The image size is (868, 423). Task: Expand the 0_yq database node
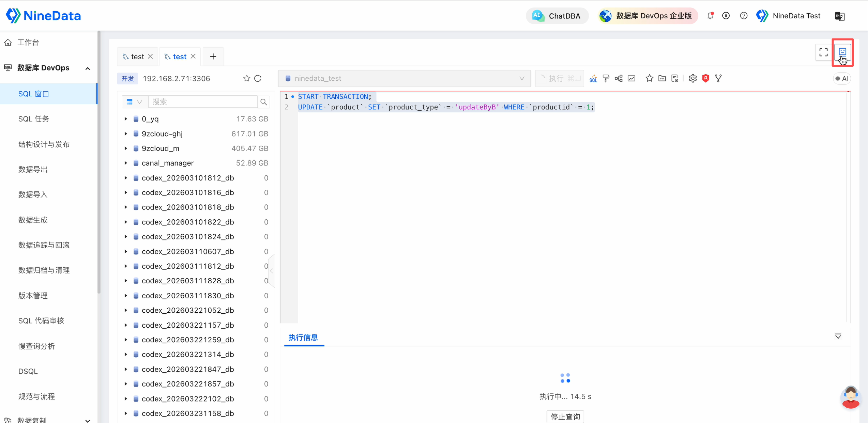click(126, 119)
